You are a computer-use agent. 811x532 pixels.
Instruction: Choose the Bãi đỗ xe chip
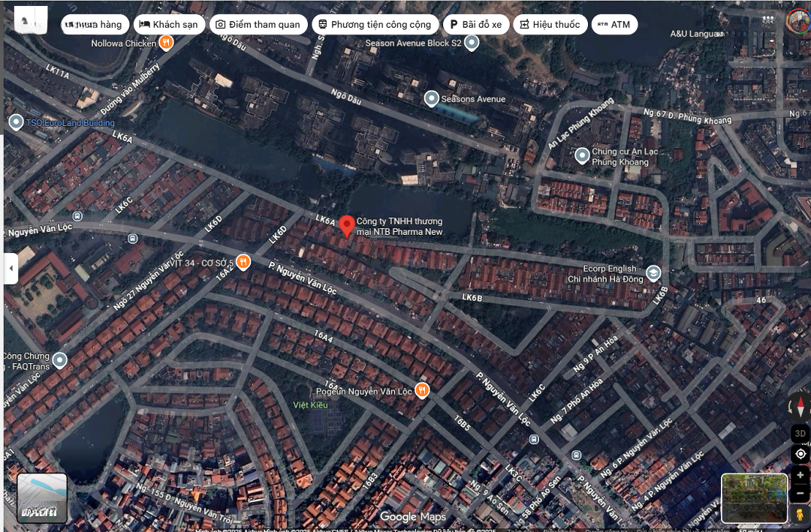coord(475,25)
